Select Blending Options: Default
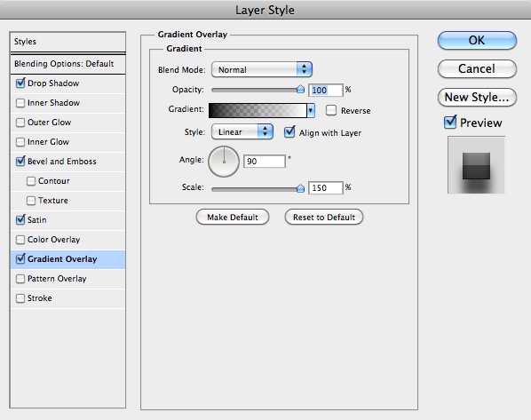This screenshot has width=531, height=420. (68, 64)
